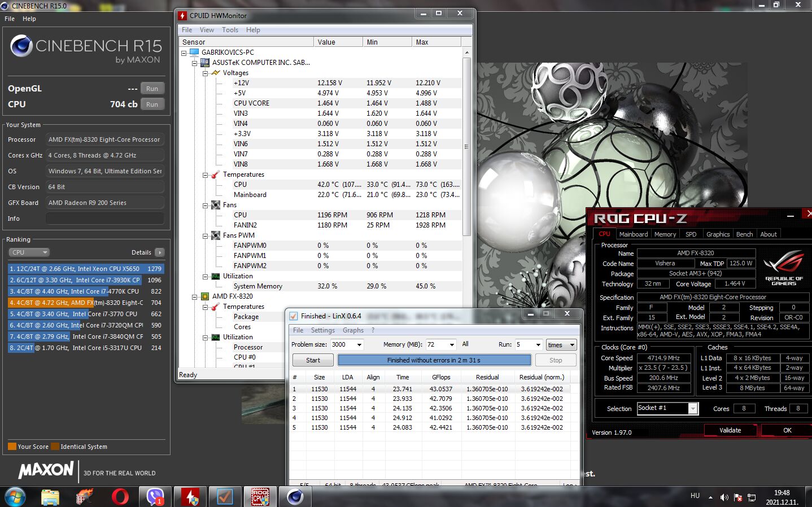Viewport: 812px width, 507px height.
Task: Open the network tray icon
Action: coord(752,497)
